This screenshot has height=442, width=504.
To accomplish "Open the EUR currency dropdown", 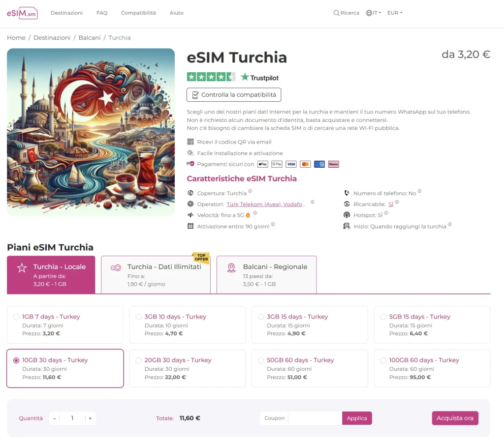I will 395,13.
